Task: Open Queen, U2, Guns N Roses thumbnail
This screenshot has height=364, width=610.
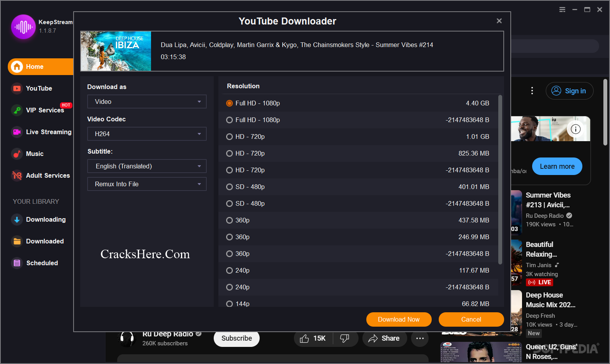Action: click(481, 352)
